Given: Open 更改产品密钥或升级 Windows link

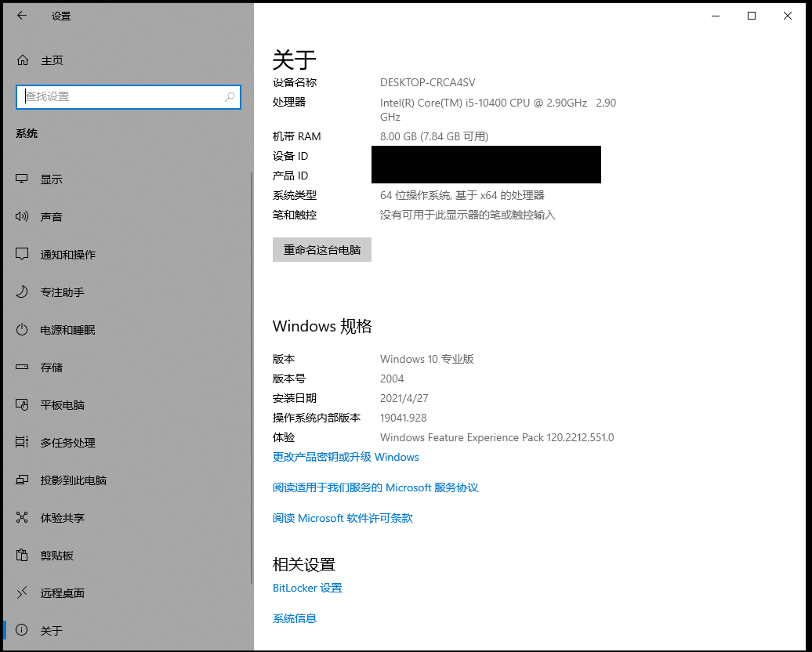Looking at the screenshot, I should coord(346,458).
